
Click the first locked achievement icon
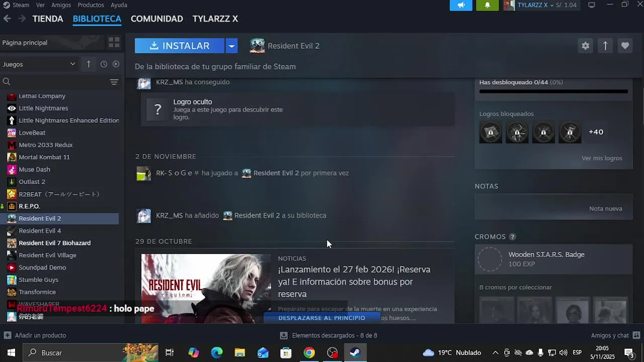491,132
